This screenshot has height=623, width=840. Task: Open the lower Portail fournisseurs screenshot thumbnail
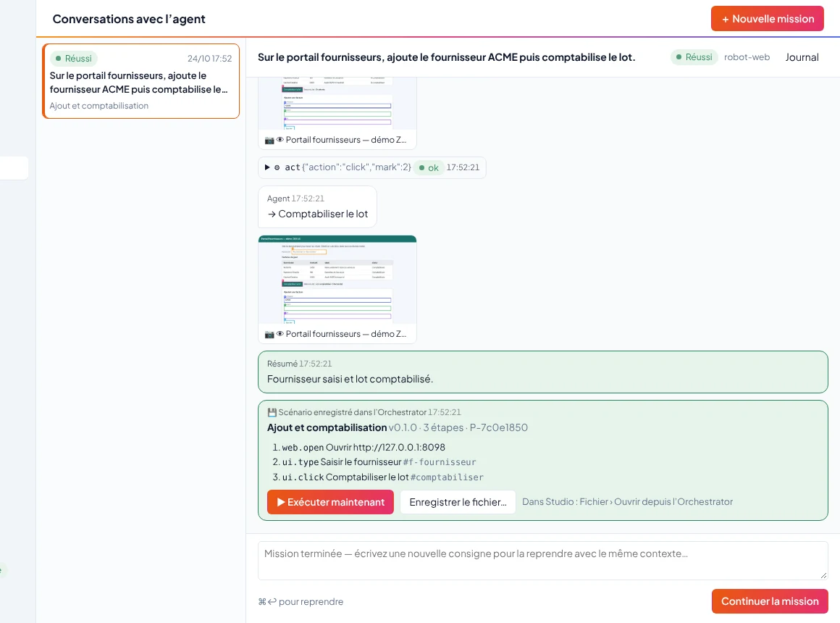pos(337,280)
